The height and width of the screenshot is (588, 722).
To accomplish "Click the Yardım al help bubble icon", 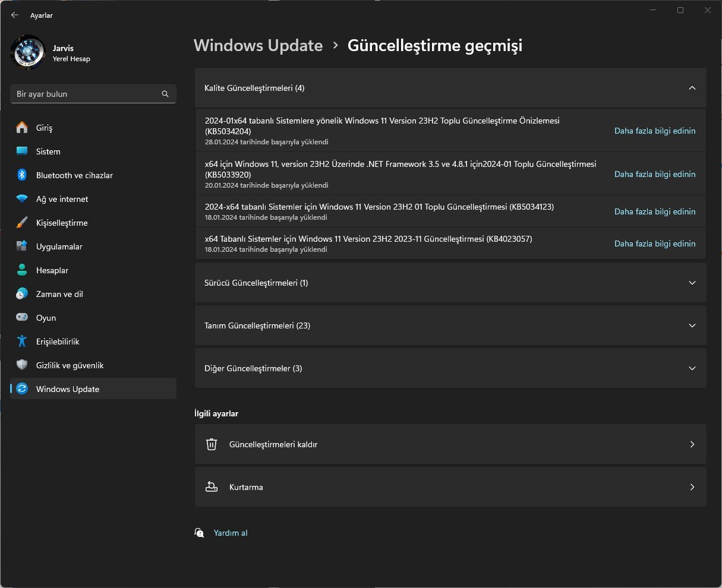I will tap(200, 533).
